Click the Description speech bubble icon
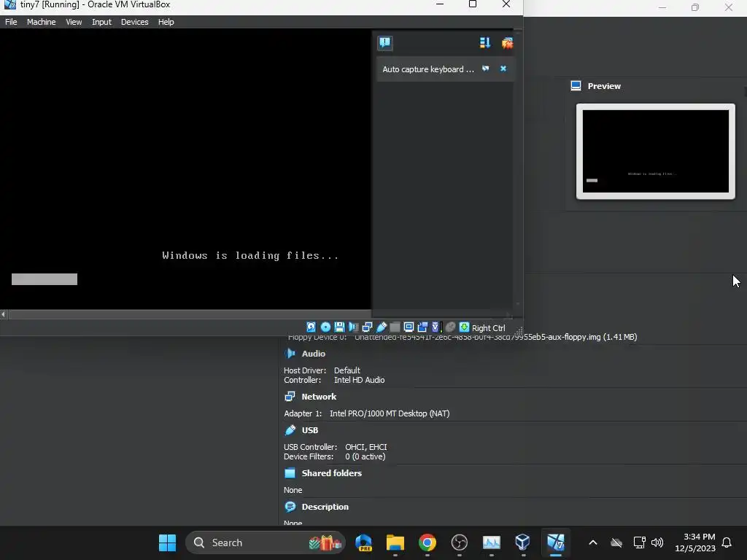Viewport: 747px width, 560px height. pos(290,506)
